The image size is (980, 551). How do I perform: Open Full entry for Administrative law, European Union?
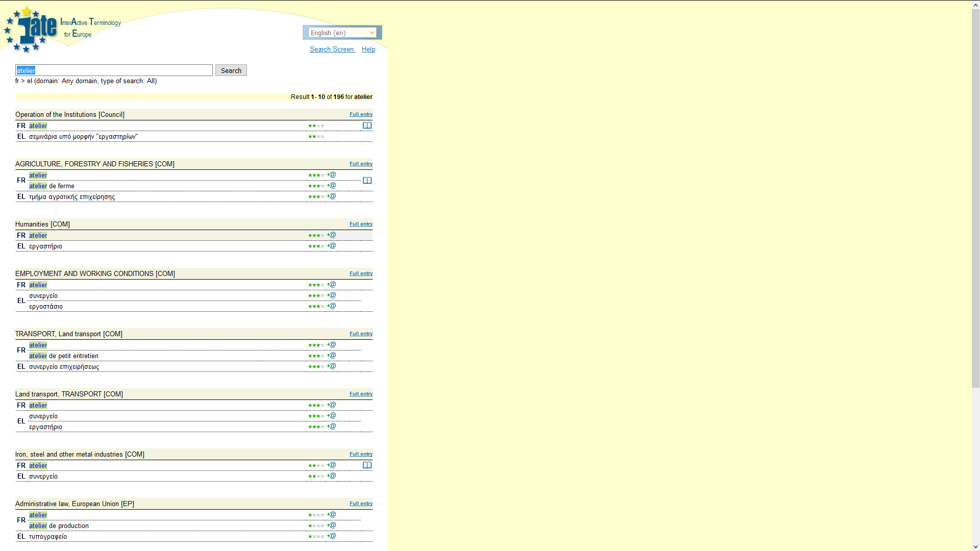[x=361, y=504]
